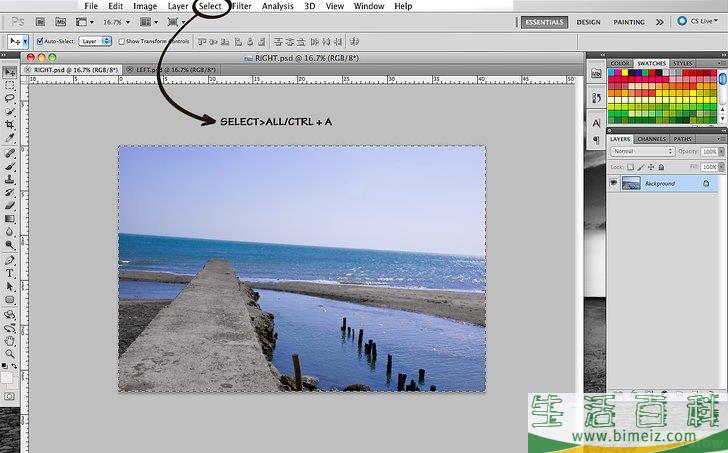Screen dimensions: 728x453
Task: Switch to the Design workspace
Action: pos(588,21)
